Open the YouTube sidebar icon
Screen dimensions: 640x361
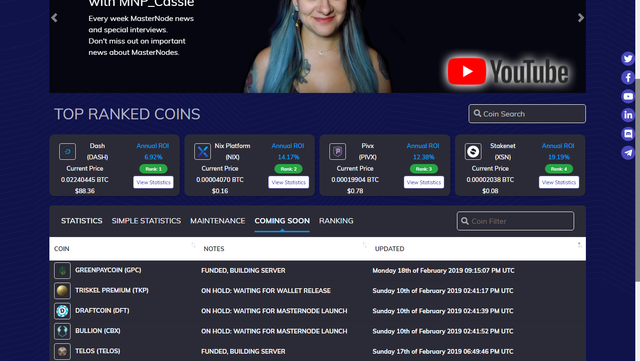tap(628, 96)
